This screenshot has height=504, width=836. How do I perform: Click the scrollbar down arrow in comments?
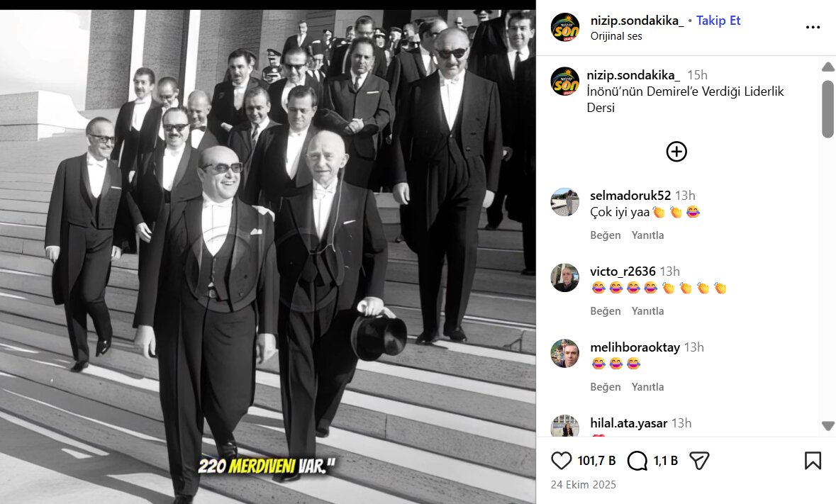[828, 426]
